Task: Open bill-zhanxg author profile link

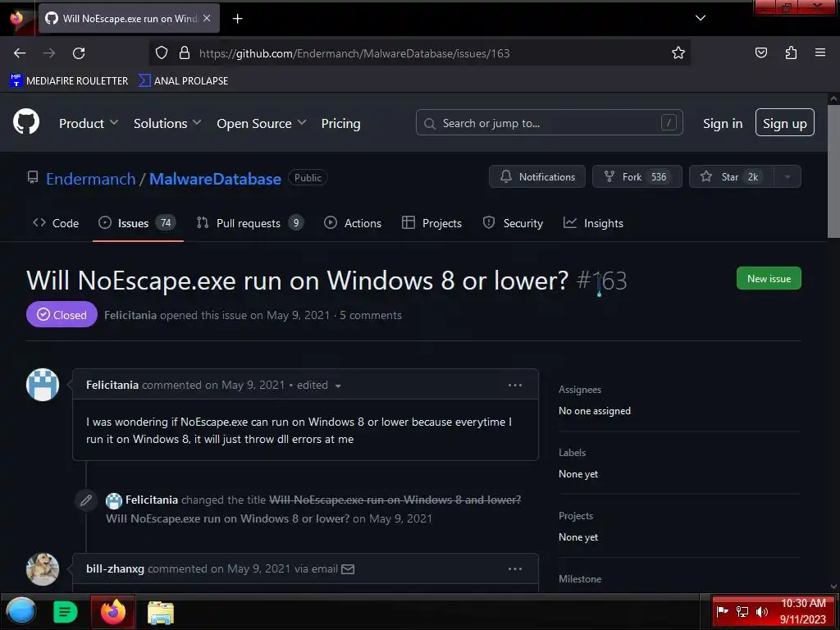Action: pos(115,568)
